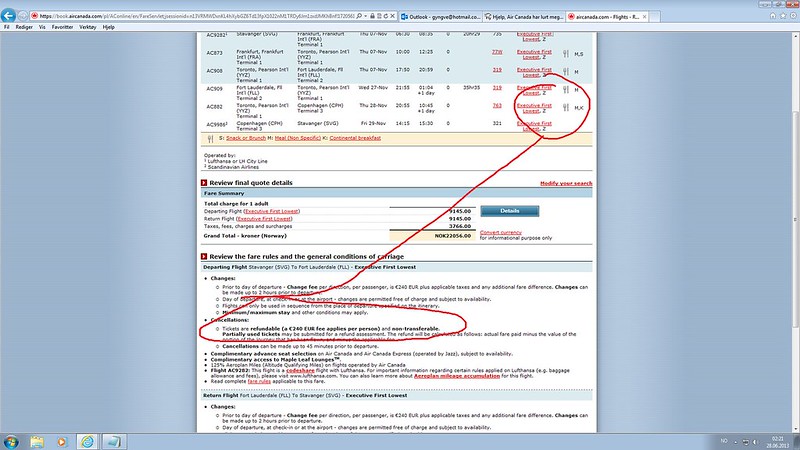Screen dimensions: 800x450
Task: Open the Favoritter menu
Action: click(x=62, y=27)
